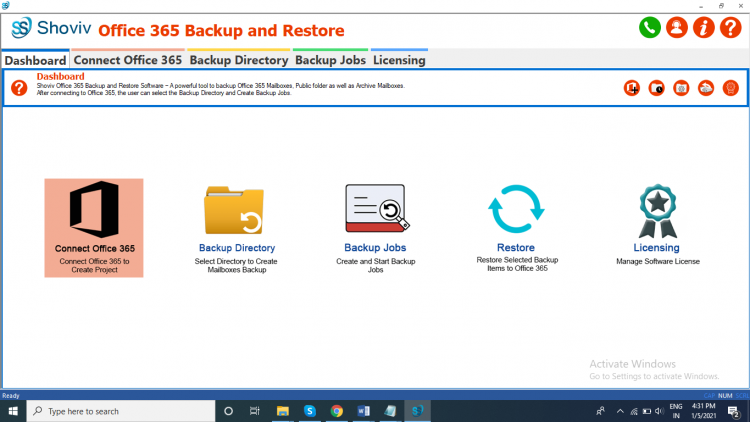Open the Licensing tab
This screenshot has height=422, width=750.
pyautogui.click(x=399, y=60)
